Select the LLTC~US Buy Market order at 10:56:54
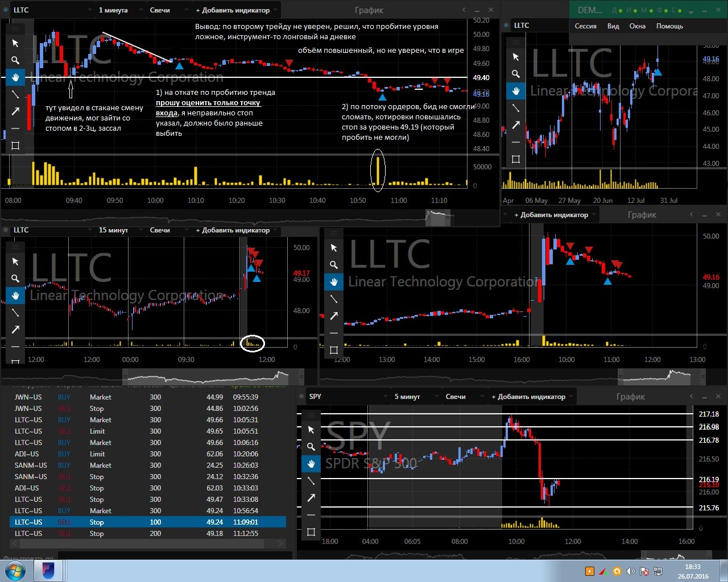The height and width of the screenshot is (582, 728). point(148,511)
